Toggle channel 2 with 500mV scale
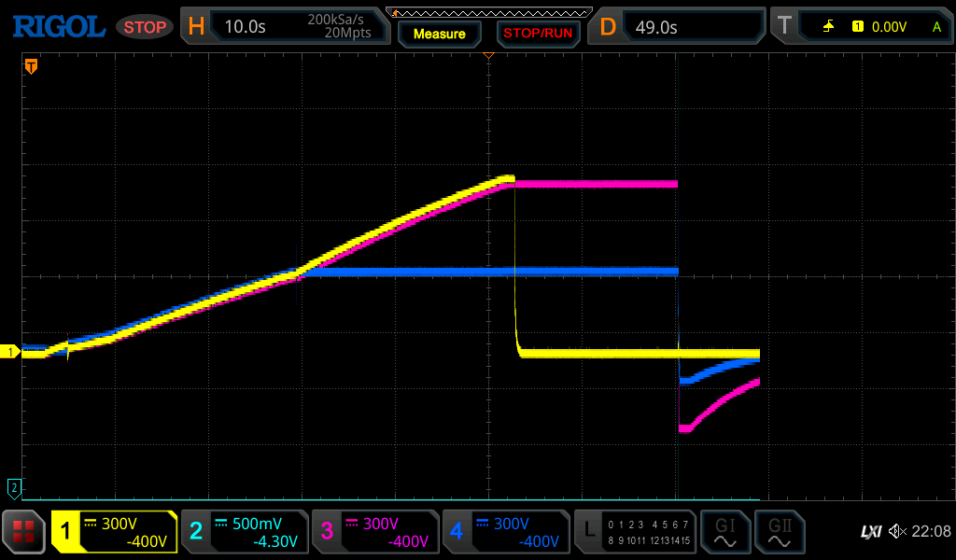The width and height of the screenshot is (956, 560). coord(244,532)
